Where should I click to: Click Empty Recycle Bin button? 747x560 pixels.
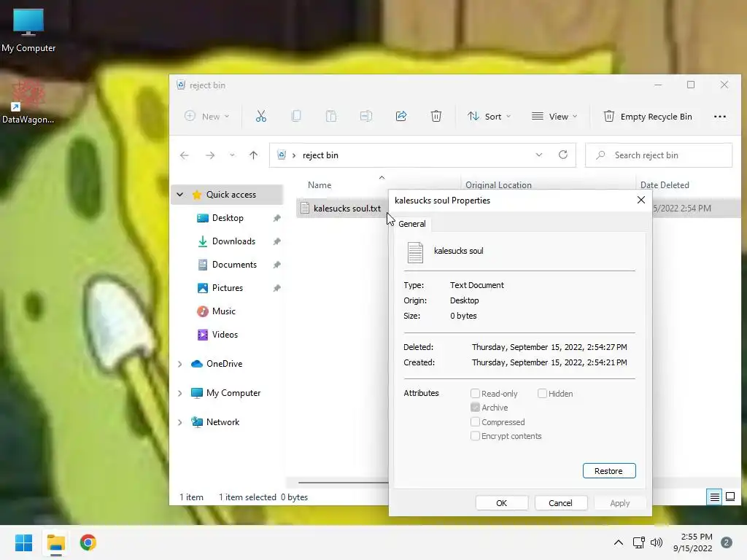[x=648, y=117]
